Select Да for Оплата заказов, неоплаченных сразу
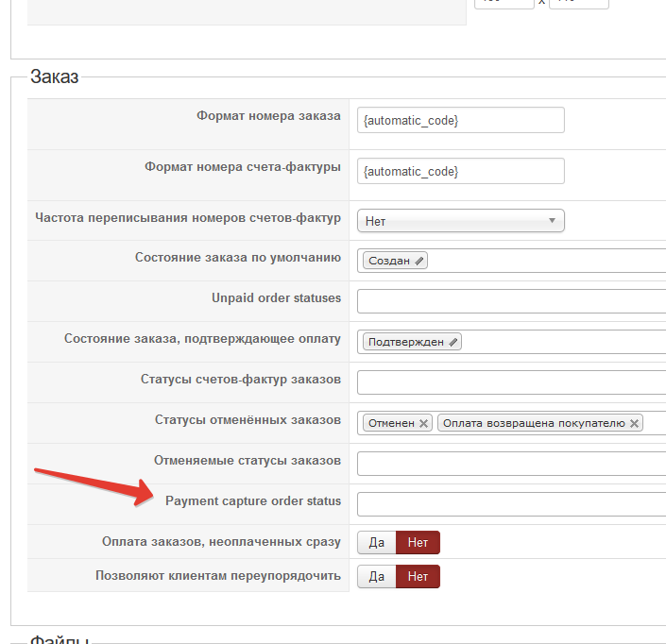Viewport: 666px width, 644px height. tap(376, 543)
